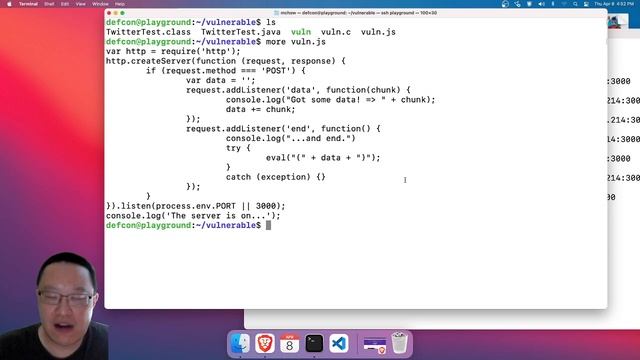The image size is (640, 360).
Task: Click the desktop file thumbnail behind Terminal
Action: (x=617, y=22)
